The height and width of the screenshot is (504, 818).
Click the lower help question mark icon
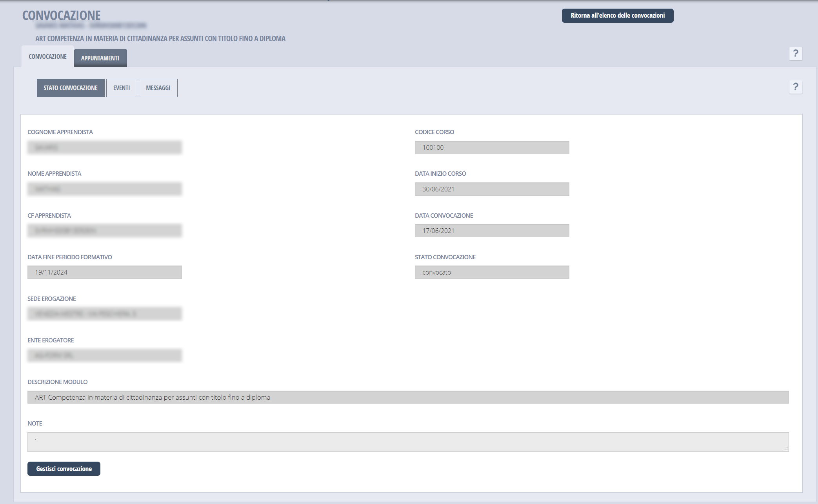(795, 87)
